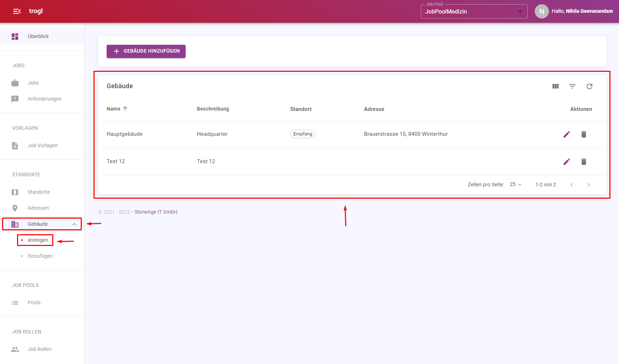Image resolution: width=619 pixels, height=364 pixels.
Task: Click the Gebäude table title
Action: tap(120, 86)
